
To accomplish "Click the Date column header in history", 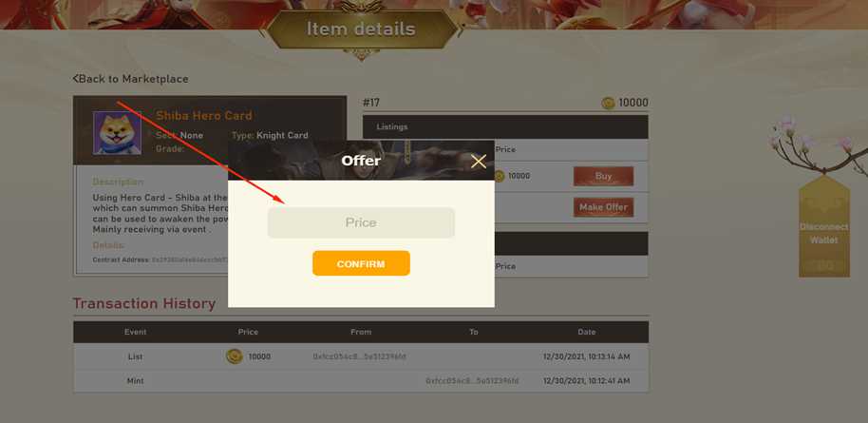I will [x=587, y=332].
